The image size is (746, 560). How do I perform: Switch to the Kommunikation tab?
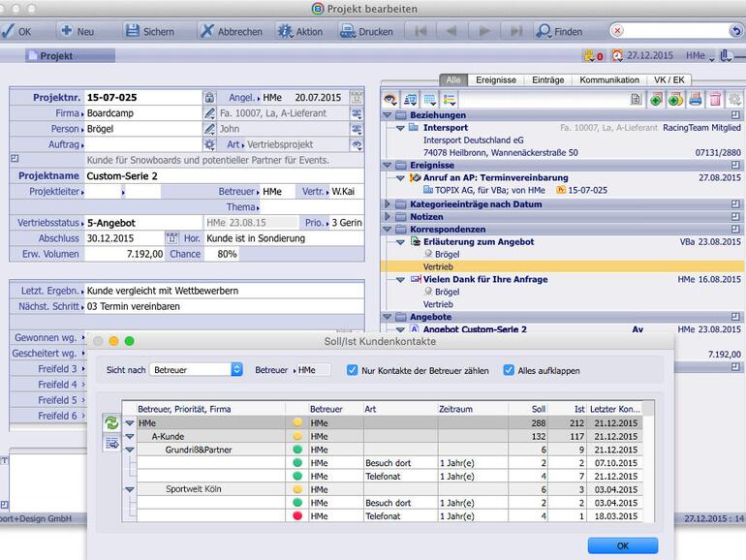coord(609,80)
